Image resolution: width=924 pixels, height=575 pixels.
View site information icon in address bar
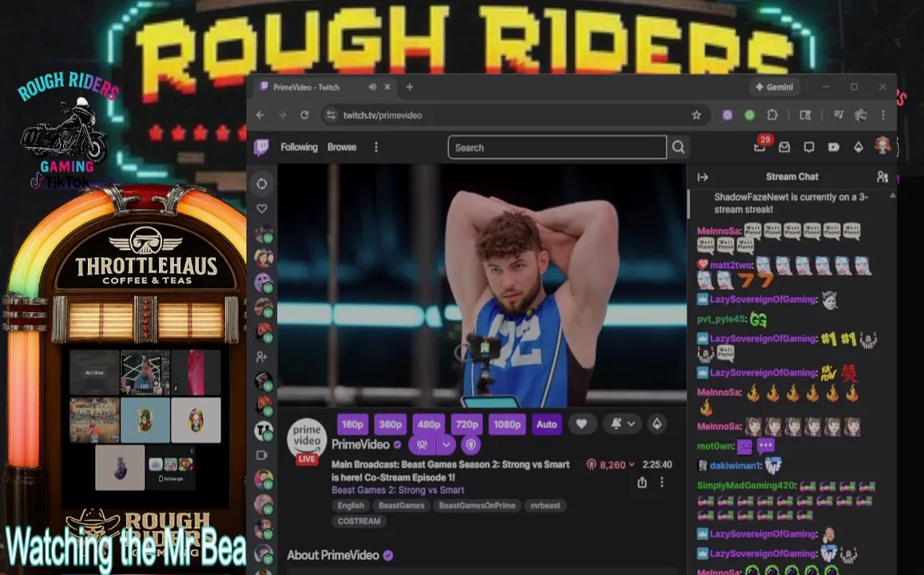331,115
